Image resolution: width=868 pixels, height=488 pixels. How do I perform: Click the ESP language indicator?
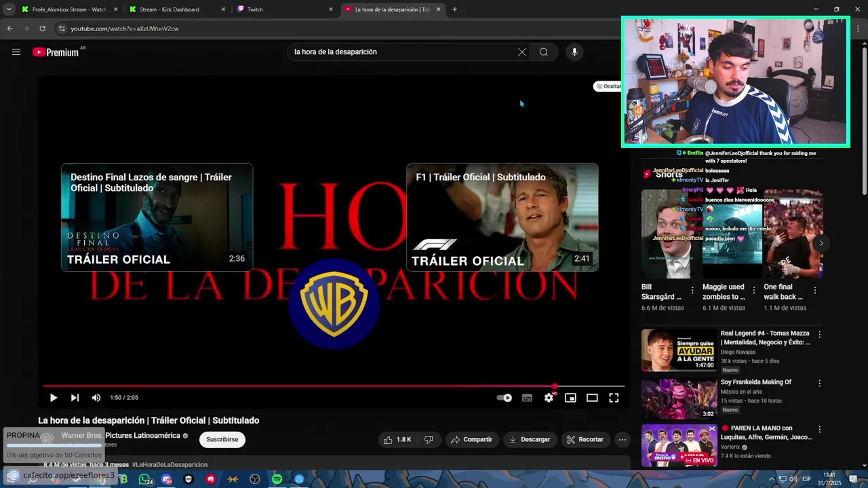(806, 479)
